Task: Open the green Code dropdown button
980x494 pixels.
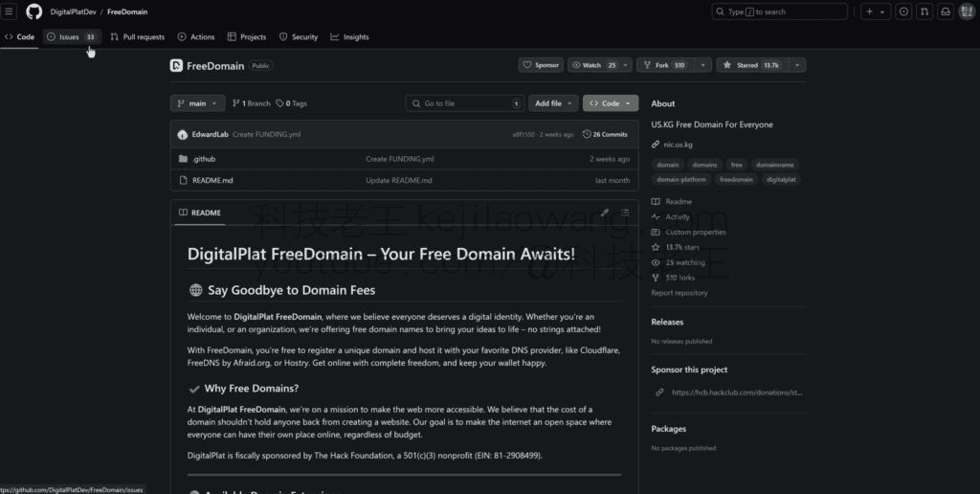Action: (611, 103)
